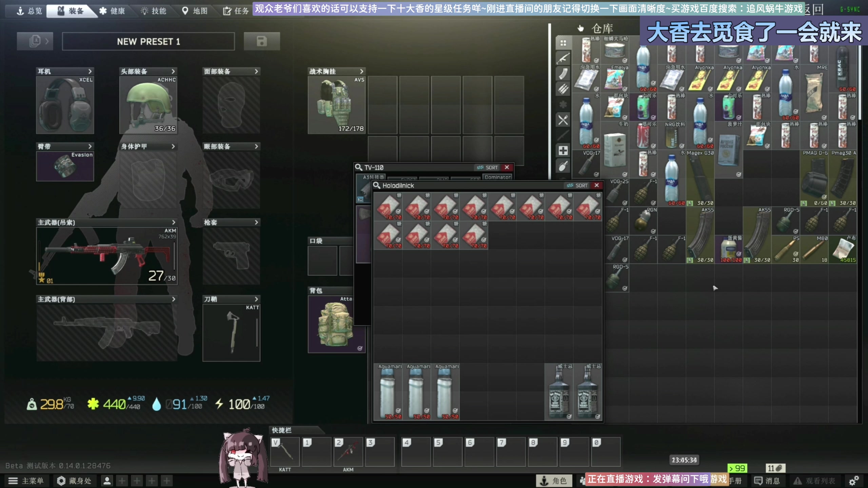The width and height of the screenshot is (868, 488).
Task: Click quick bar slot V with KATT
Action: click(285, 452)
